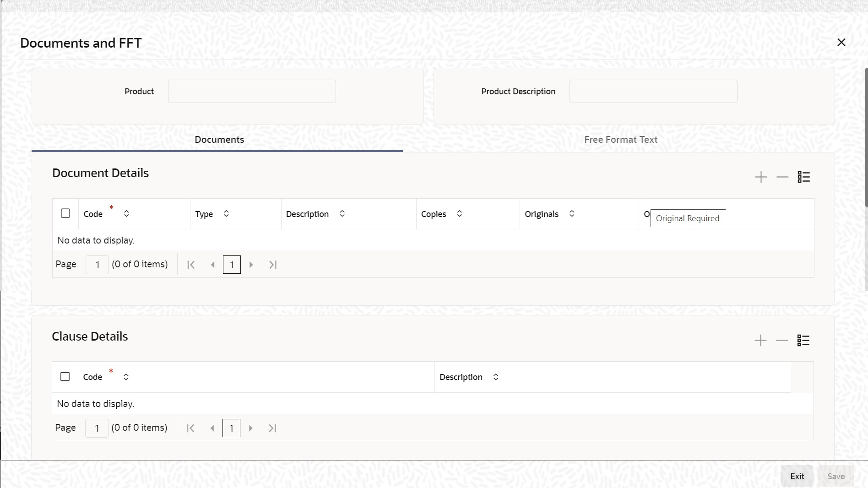Sort Document Details by Originals column

point(572,214)
